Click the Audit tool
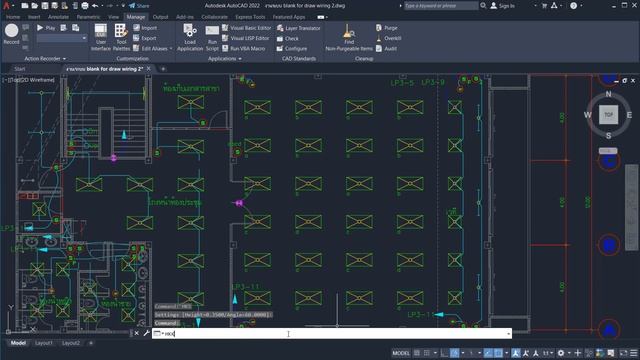 [x=386, y=49]
